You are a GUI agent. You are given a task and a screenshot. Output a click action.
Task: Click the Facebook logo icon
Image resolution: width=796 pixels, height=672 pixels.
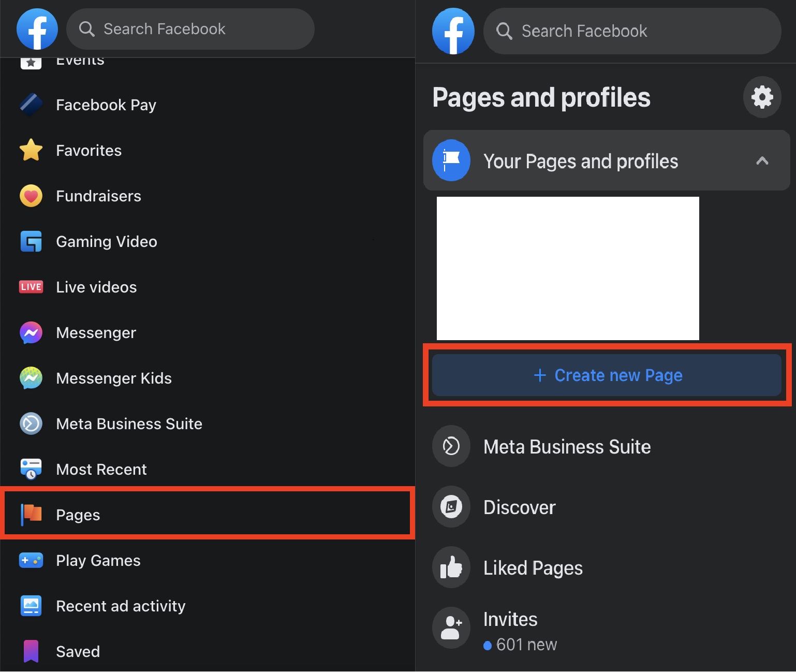pos(37,29)
